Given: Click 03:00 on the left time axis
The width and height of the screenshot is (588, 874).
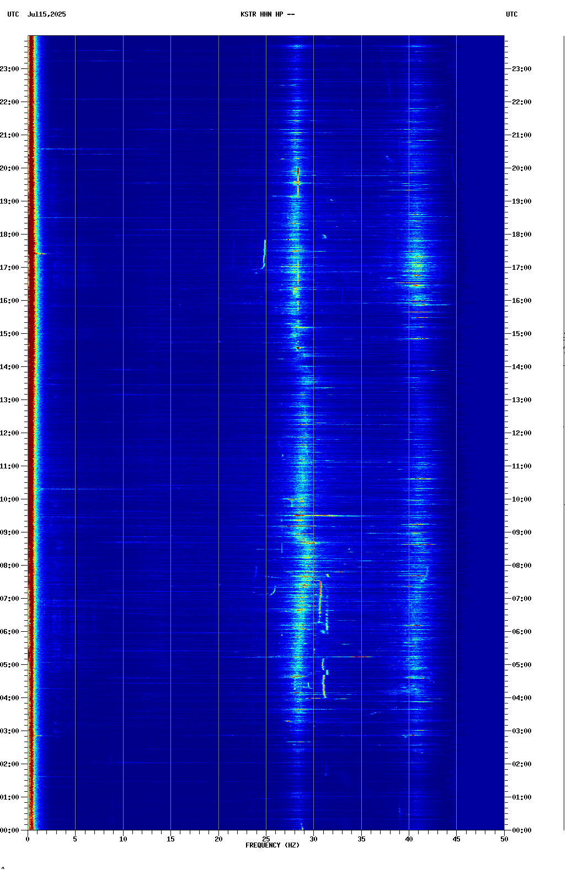Looking at the screenshot, I should click(x=9, y=731).
